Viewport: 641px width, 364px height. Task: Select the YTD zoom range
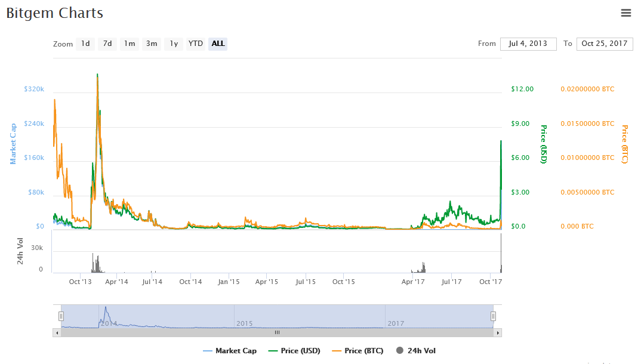pos(196,44)
